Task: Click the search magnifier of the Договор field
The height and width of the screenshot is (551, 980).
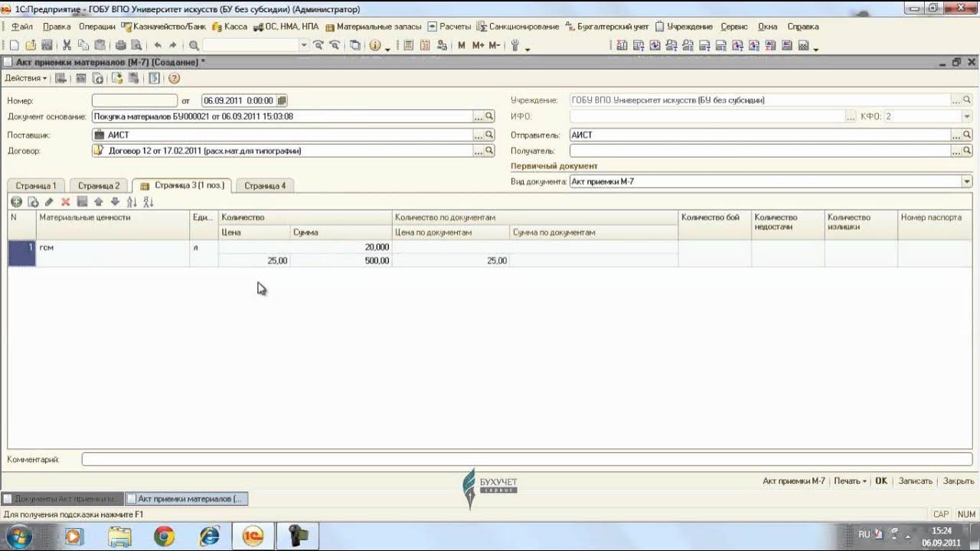Action: (489, 151)
